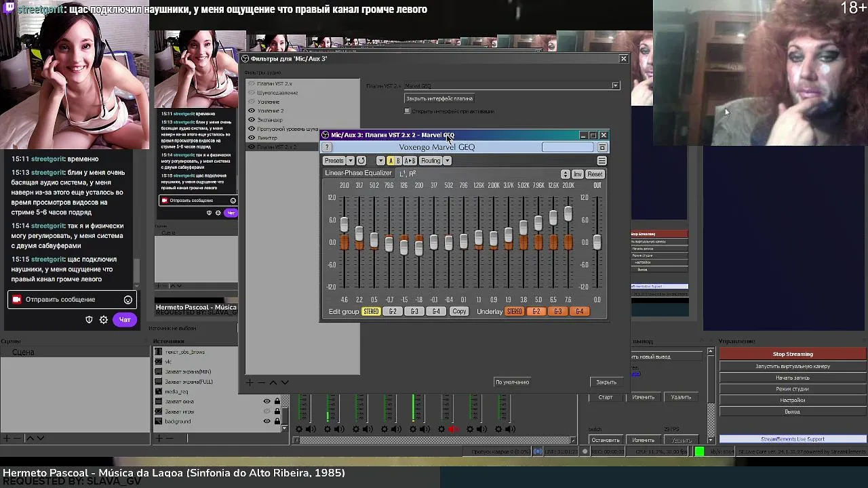
Task: Mute the last mixer channel speaker
Action: pyautogui.click(x=510, y=429)
